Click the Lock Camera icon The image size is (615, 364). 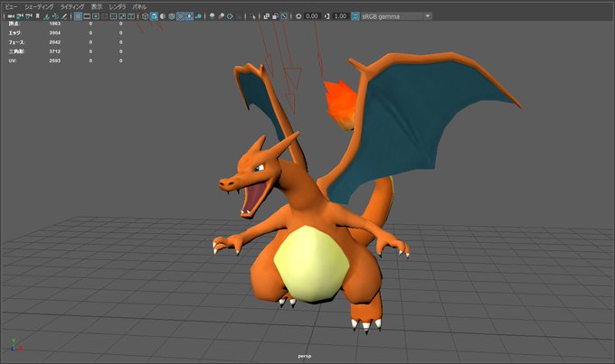20,16
